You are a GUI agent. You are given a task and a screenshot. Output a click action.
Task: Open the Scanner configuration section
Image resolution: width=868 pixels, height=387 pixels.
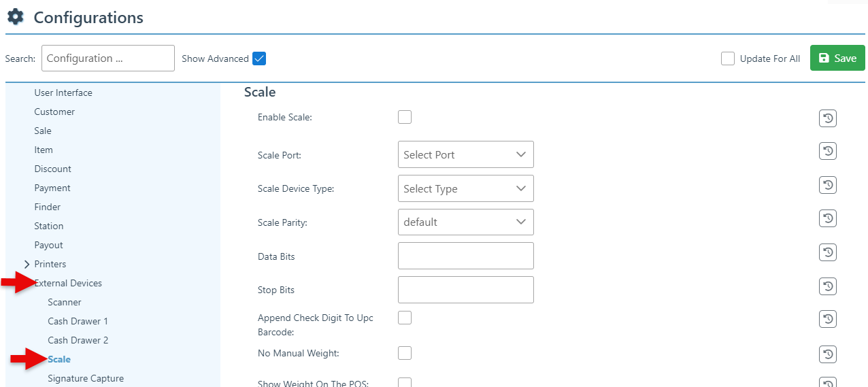coord(65,302)
